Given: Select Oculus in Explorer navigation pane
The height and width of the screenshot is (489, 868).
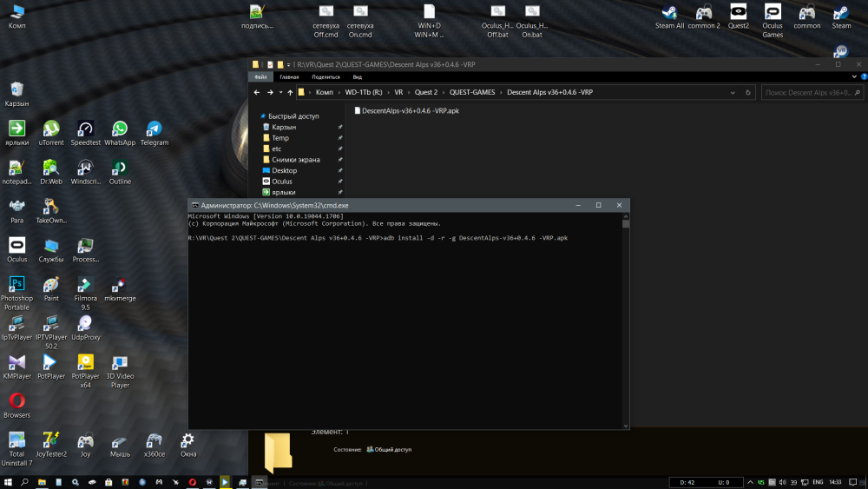Looking at the screenshot, I should (x=282, y=181).
